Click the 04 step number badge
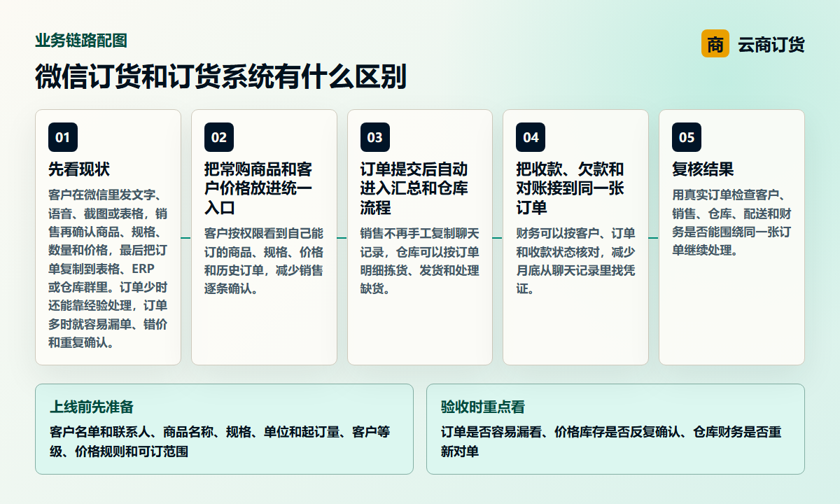This screenshot has height=504, width=840. [531, 137]
